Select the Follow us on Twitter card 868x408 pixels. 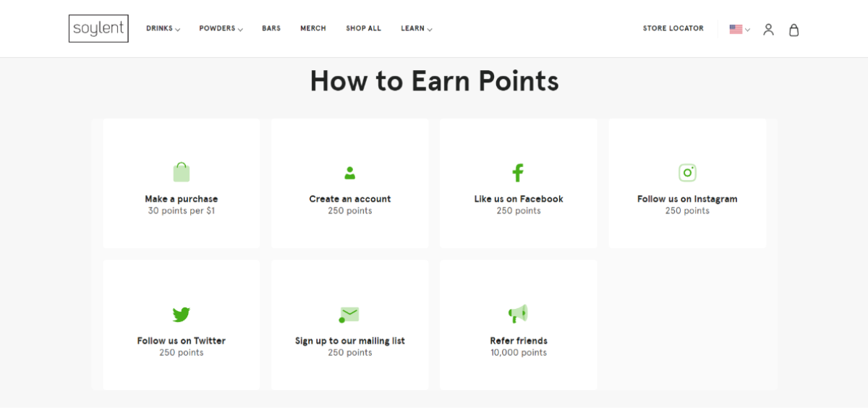[x=182, y=325]
